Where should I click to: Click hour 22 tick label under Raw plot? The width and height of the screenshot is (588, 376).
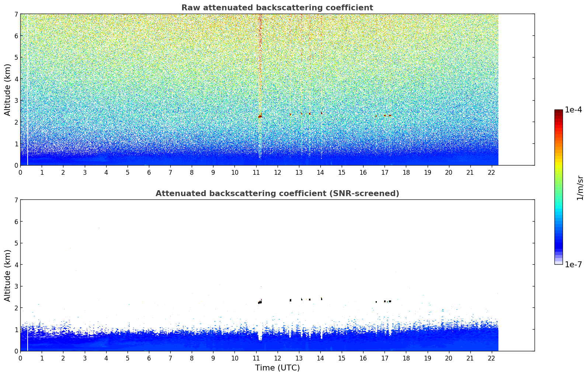click(x=491, y=172)
